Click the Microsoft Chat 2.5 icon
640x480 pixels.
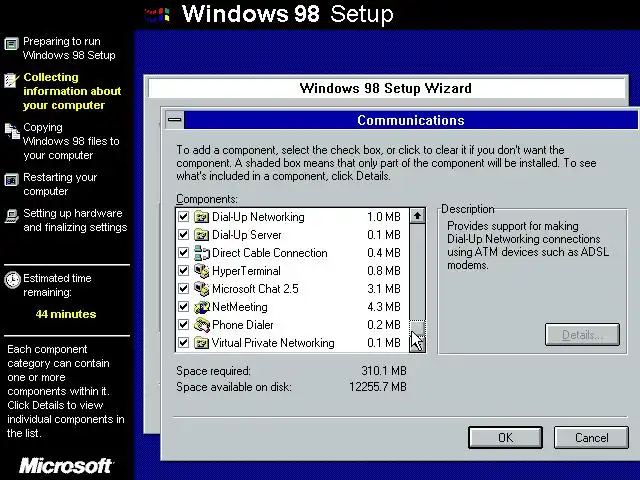coord(201,289)
